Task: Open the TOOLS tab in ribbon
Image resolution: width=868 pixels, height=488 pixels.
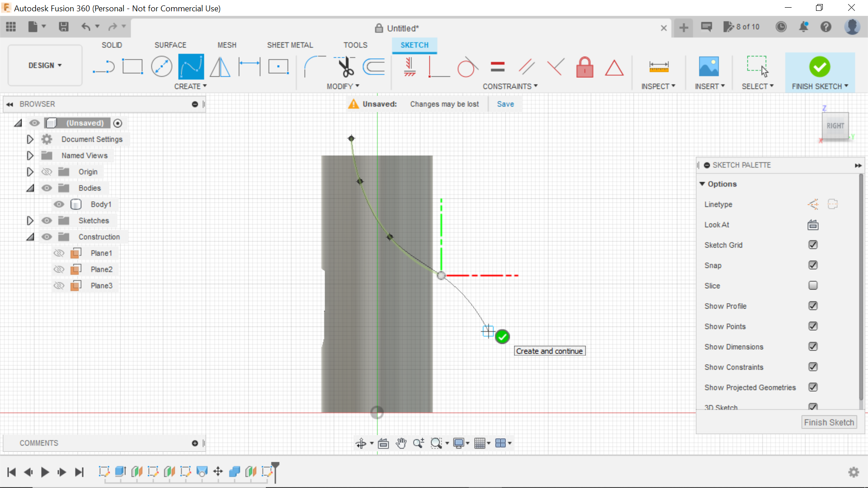Action: pyautogui.click(x=355, y=45)
